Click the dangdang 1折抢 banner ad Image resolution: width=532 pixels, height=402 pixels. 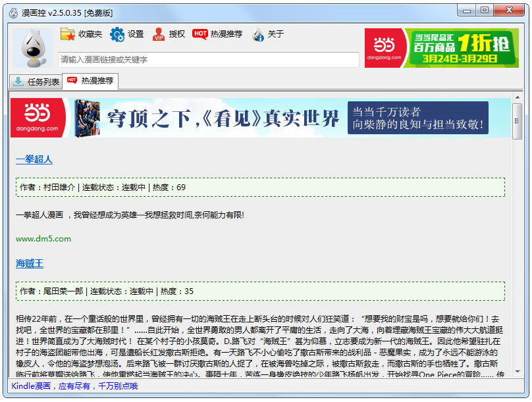(442, 48)
